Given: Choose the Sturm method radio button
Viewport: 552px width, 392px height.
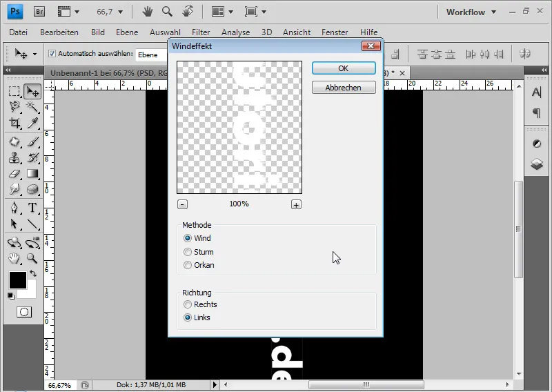Looking at the screenshot, I should [x=188, y=252].
